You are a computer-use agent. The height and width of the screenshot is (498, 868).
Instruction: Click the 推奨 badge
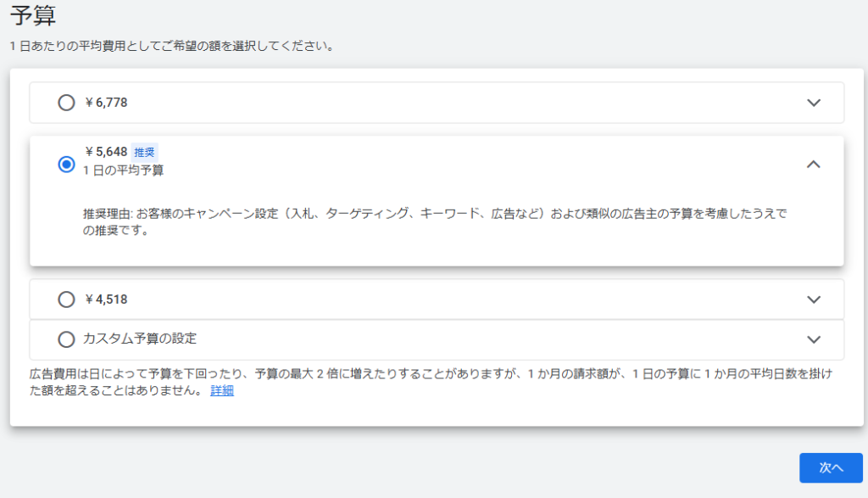145,153
